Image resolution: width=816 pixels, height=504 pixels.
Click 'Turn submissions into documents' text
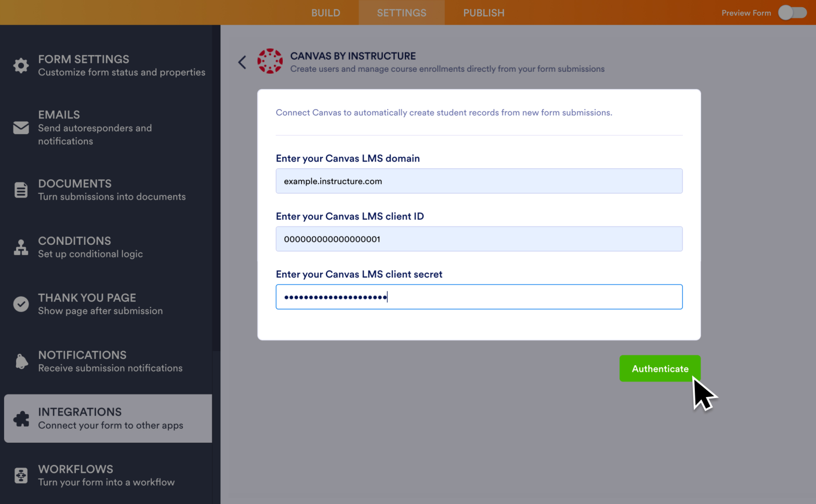tap(112, 197)
